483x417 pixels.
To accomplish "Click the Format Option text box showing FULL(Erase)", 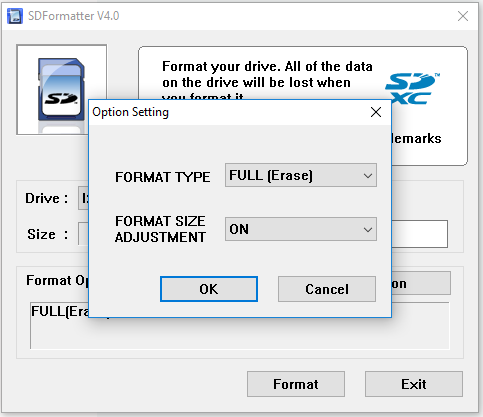I will (240, 325).
